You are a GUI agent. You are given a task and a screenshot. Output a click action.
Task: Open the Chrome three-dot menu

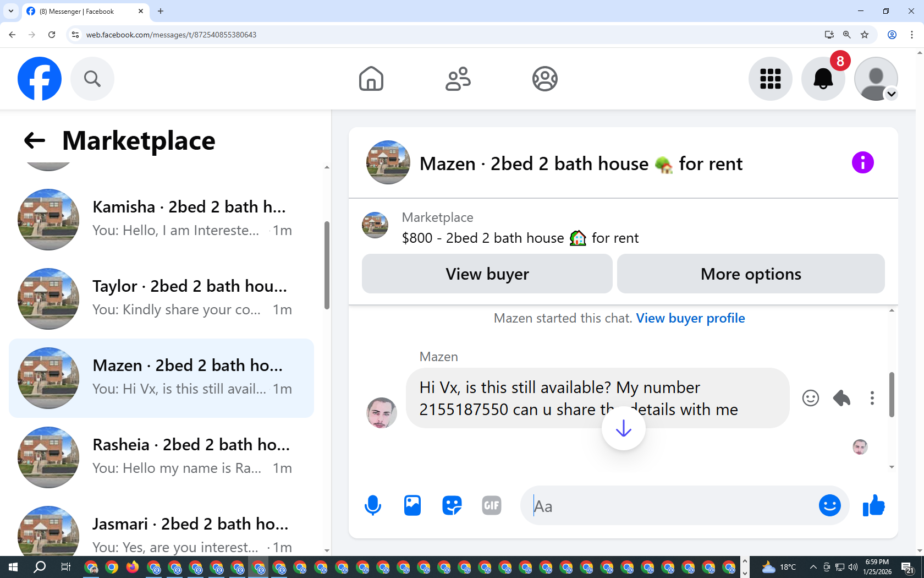[912, 35]
